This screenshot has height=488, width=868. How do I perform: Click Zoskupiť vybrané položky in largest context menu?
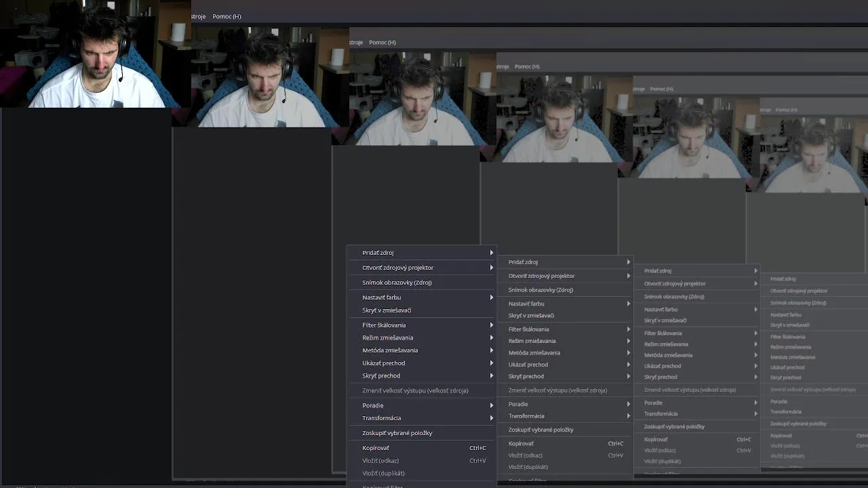click(422, 433)
